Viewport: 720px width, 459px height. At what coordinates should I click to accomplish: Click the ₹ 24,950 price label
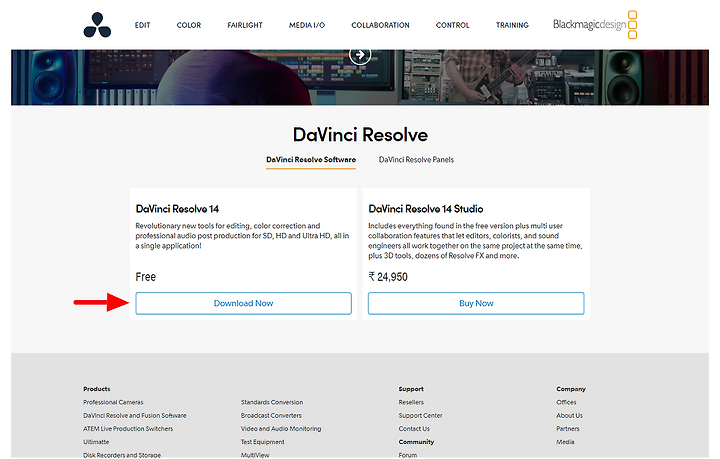tap(388, 277)
